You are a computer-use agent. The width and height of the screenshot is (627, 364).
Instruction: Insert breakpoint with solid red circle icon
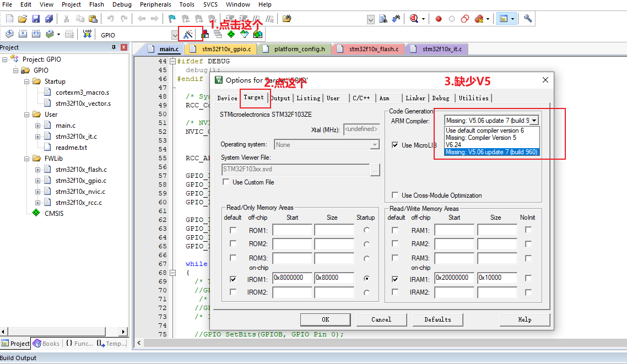(439, 19)
